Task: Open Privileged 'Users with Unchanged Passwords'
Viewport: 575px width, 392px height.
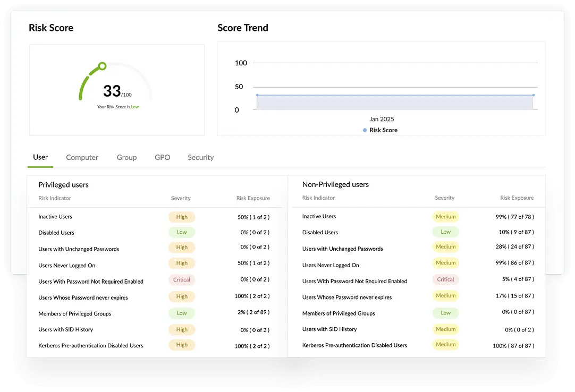Action: (x=79, y=249)
